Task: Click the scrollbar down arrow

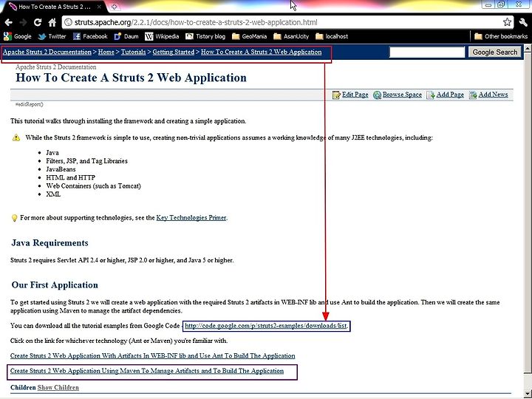Action: [x=528, y=393]
